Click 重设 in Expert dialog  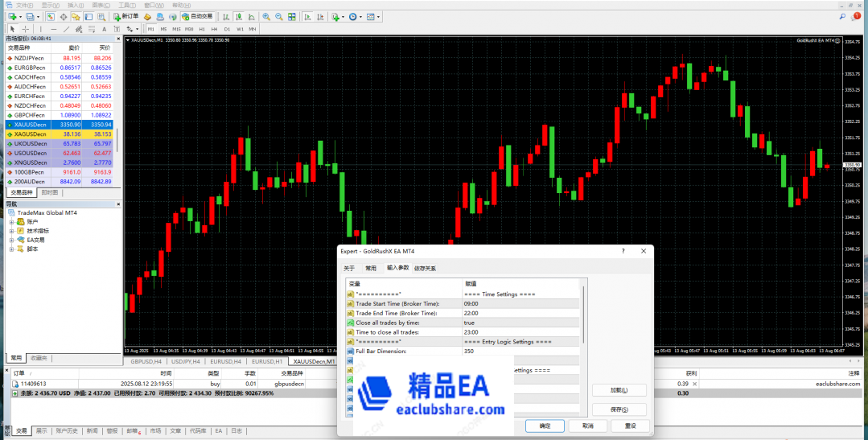point(630,426)
